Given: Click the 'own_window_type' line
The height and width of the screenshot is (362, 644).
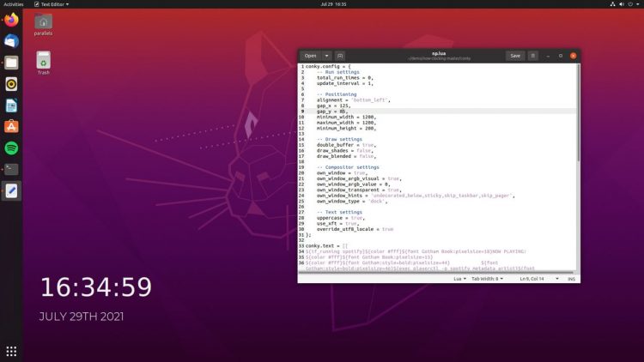Looking at the screenshot, I should (x=352, y=202).
